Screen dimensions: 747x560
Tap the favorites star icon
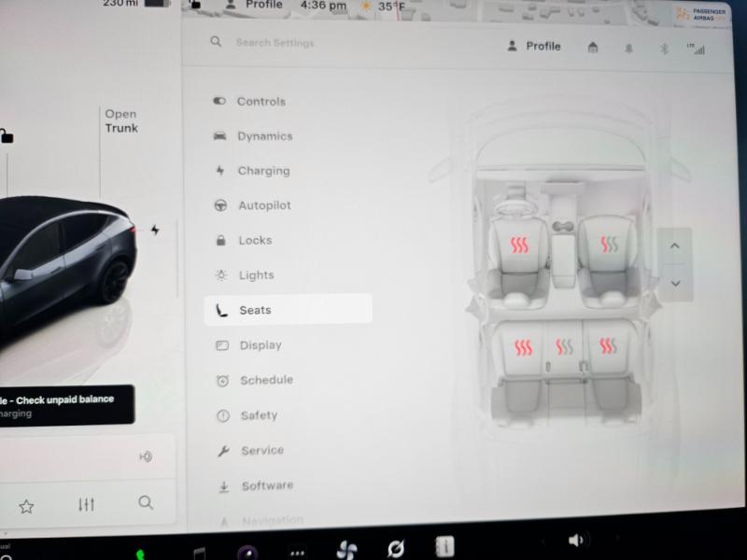click(26, 506)
